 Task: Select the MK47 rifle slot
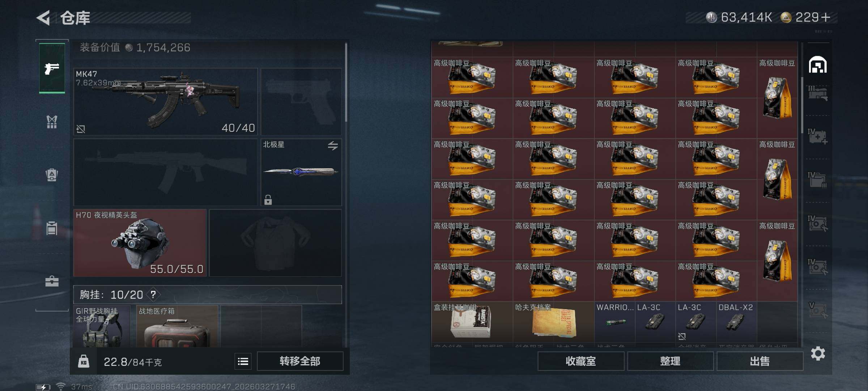pos(166,102)
